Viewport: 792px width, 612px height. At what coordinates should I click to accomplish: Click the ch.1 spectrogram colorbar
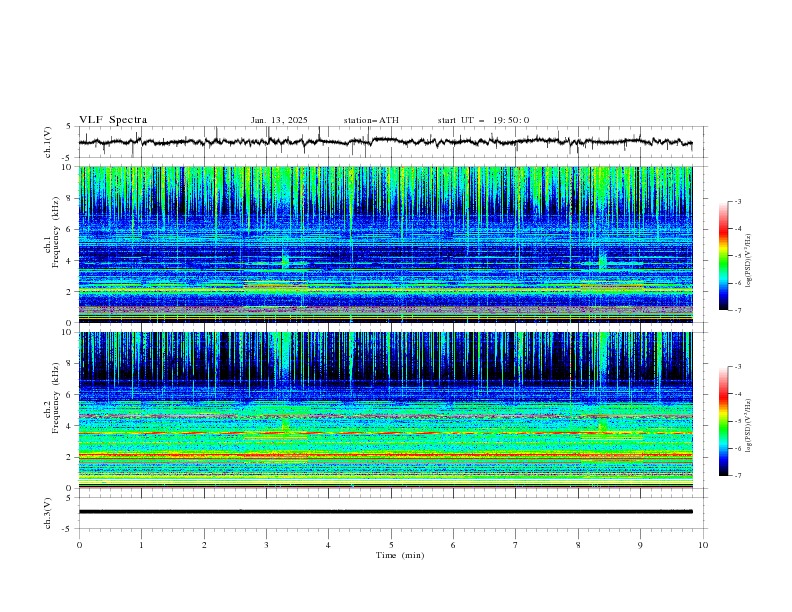[723, 256]
